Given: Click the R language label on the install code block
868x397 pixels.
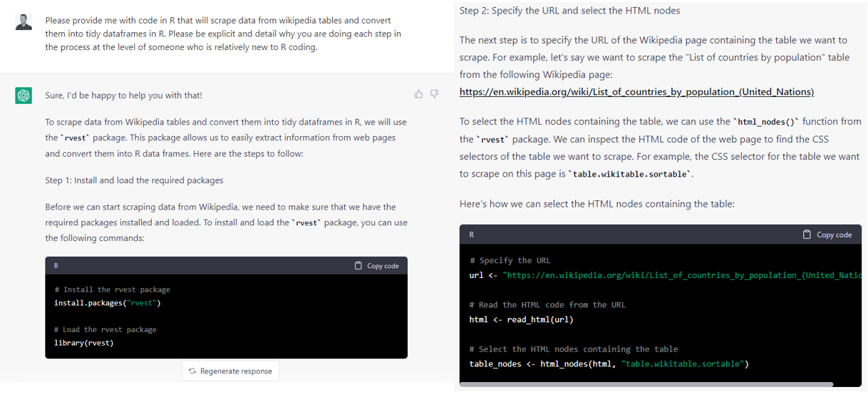Looking at the screenshot, I should 56,266.
